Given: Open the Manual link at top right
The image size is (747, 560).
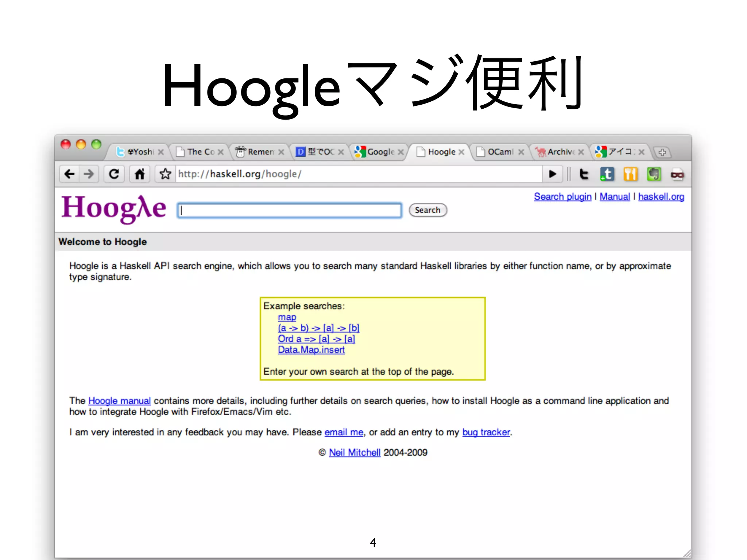Looking at the screenshot, I should (x=615, y=197).
